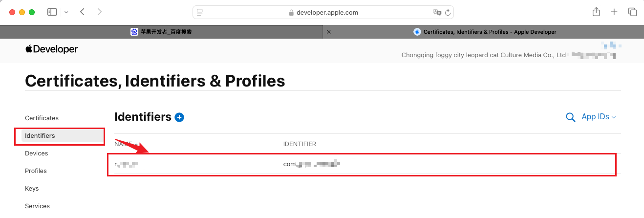Open Profiles in the sidebar

point(36,171)
